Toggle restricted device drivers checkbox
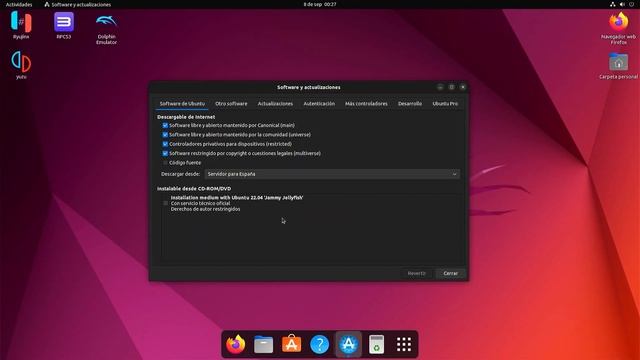 pos(165,144)
